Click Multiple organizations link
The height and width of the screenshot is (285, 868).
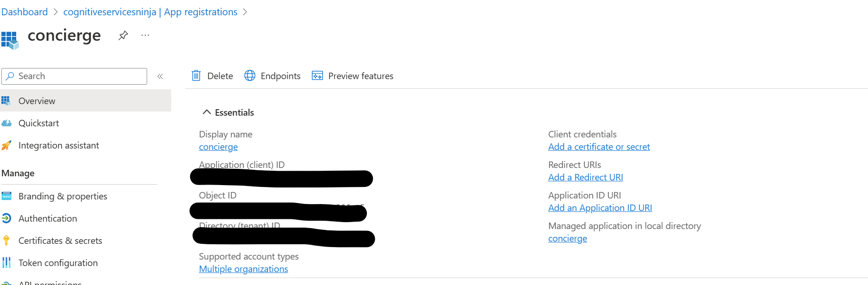[243, 269]
